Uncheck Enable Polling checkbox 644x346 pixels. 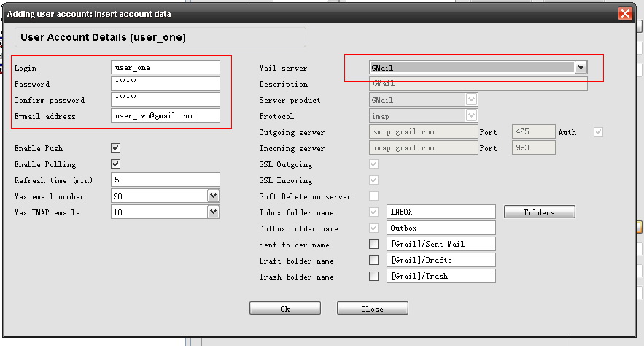(x=116, y=164)
